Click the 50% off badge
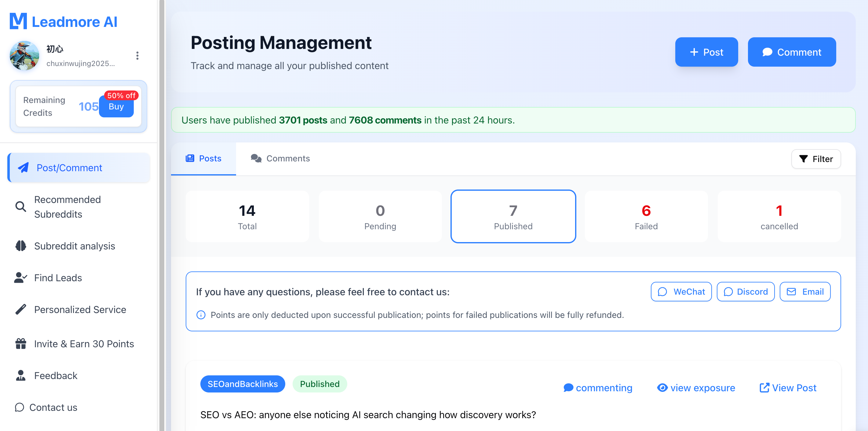 coord(121,95)
